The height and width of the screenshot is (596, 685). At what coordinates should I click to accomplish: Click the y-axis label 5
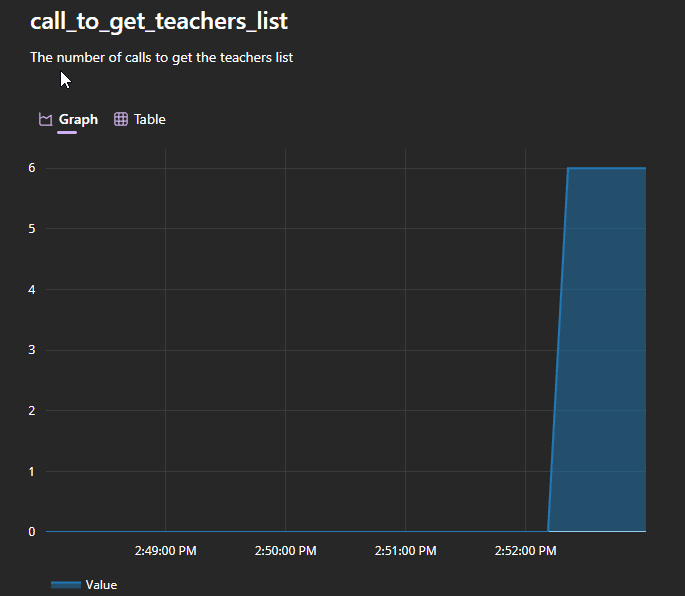pos(32,229)
